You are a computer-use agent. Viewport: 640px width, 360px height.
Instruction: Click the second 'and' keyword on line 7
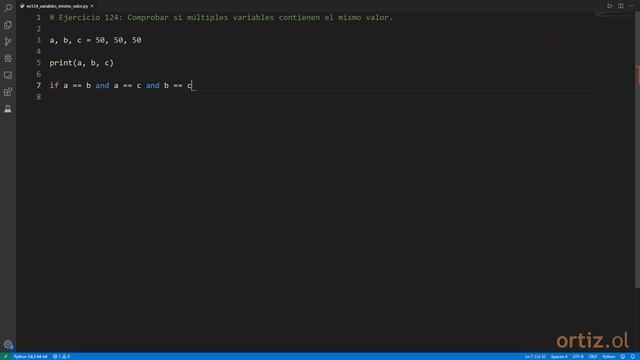click(153, 85)
